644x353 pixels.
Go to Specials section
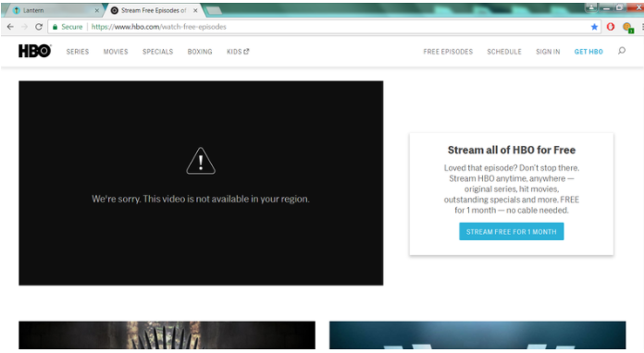pyautogui.click(x=157, y=52)
